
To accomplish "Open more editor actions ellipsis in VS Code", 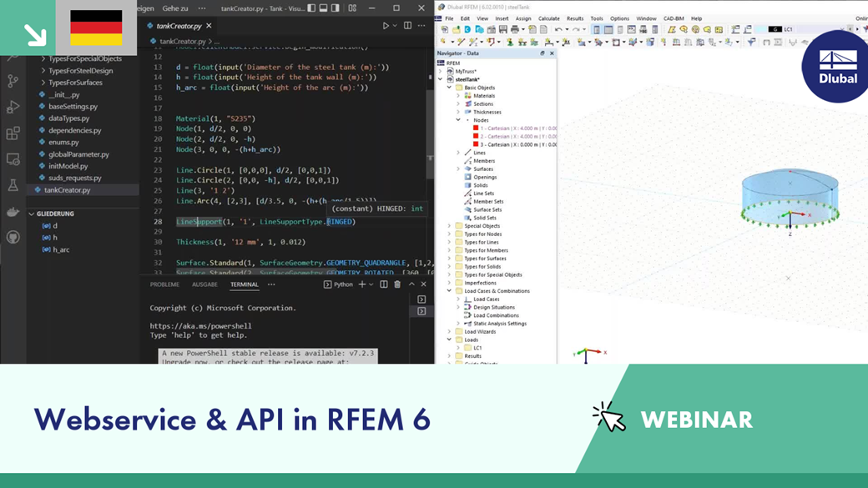I will coord(421,26).
